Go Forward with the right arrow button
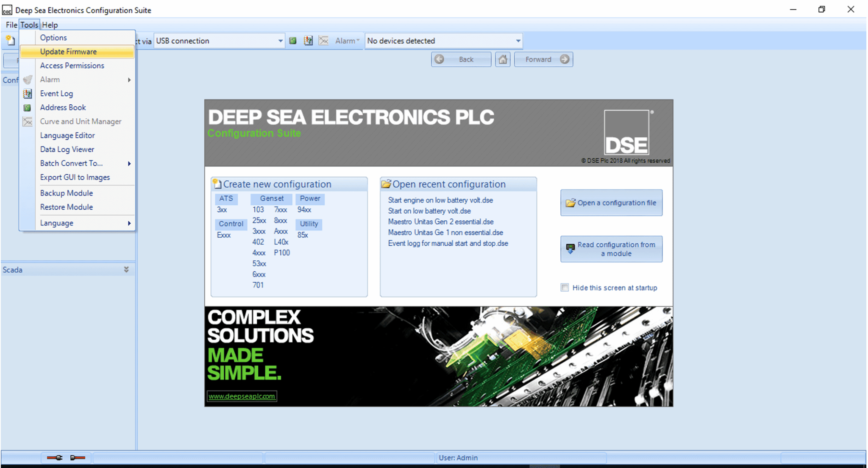 tap(544, 59)
